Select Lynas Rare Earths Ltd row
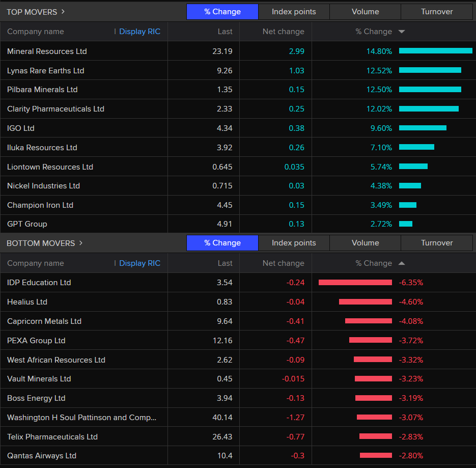The image size is (476, 468). [x=238, y=70]
